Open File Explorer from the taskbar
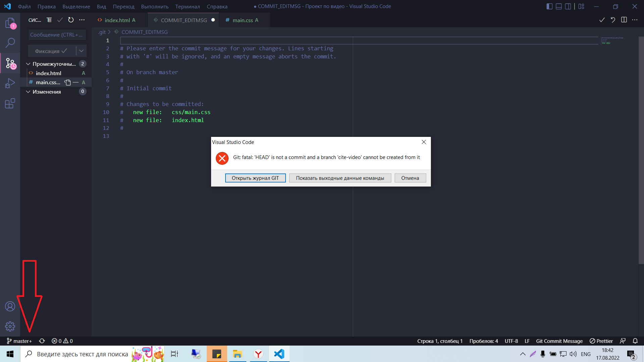644x362 pixels. (237, 354)
